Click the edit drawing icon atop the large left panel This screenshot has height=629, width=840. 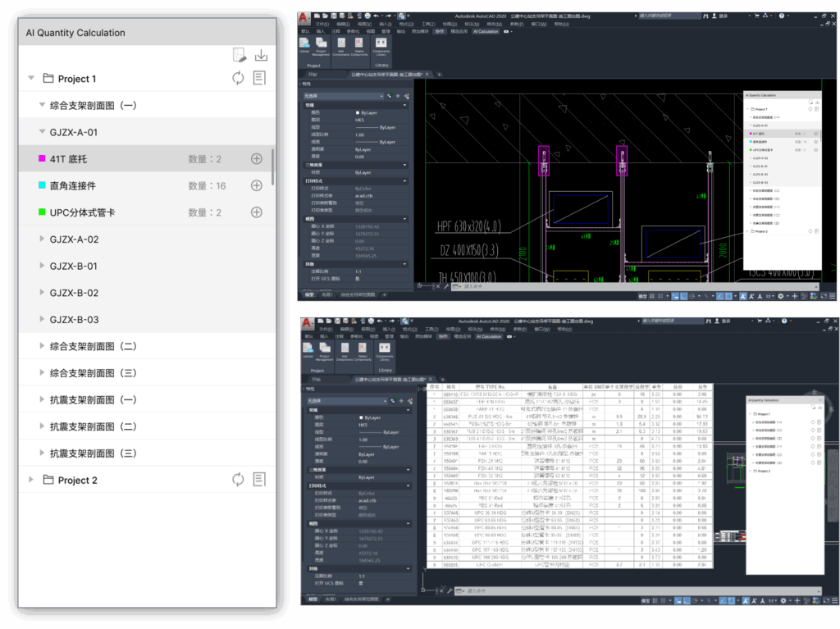point(240,56)
